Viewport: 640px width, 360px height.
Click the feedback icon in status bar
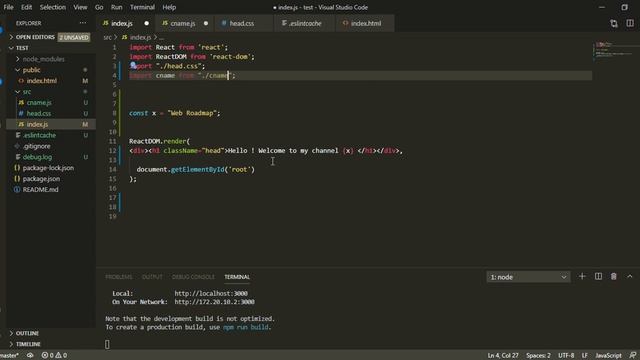click(x=632, y=356)
